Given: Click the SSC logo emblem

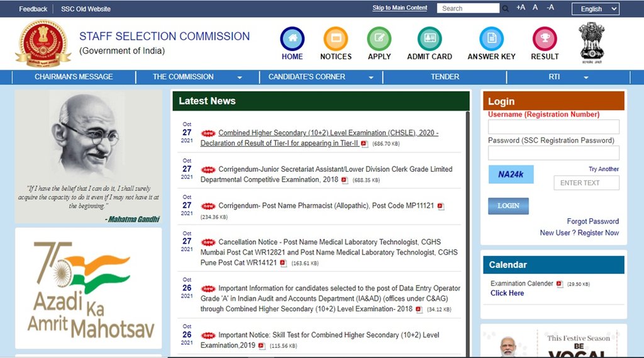Looking at the screenshot, I should (x=43, y=44).
